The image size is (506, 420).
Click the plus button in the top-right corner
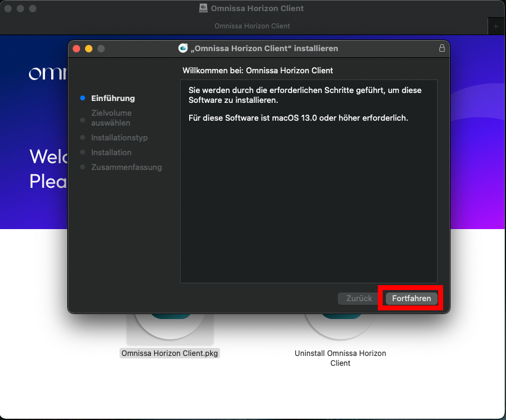(496, 26)
